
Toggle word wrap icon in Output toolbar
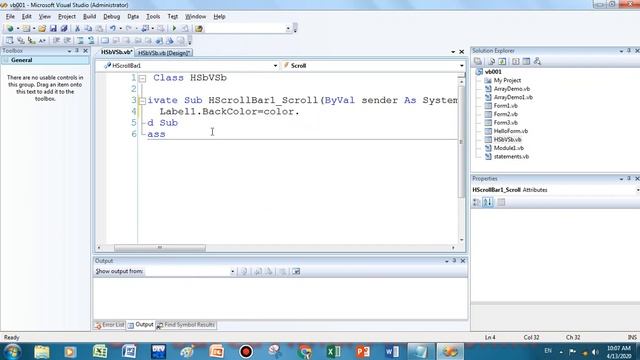click(296, 271)
